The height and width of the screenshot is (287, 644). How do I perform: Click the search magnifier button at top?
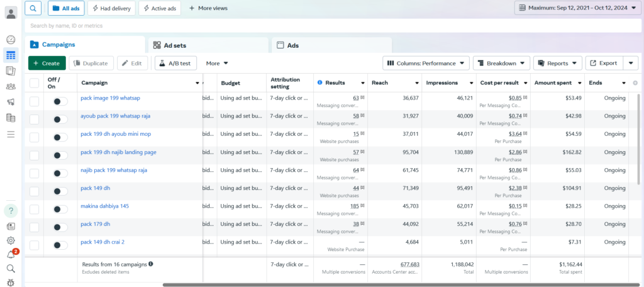(33, 8)
